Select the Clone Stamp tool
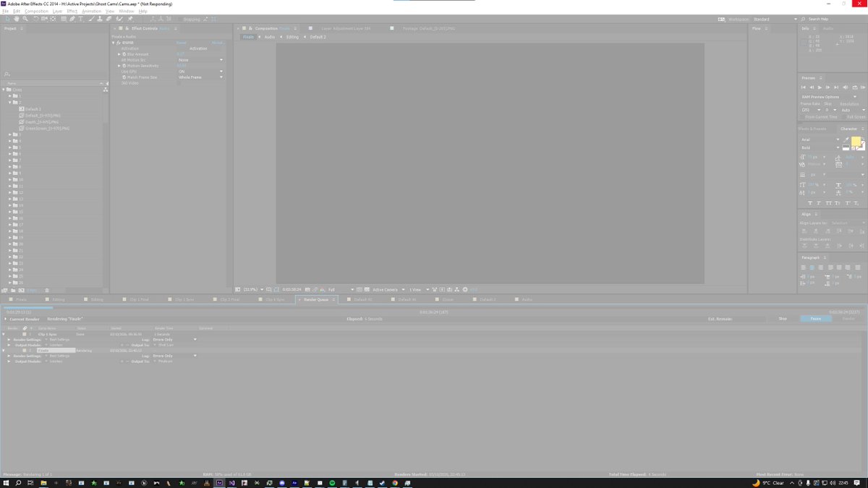Viewport: 868px width, 488px height. click(99, 19)
